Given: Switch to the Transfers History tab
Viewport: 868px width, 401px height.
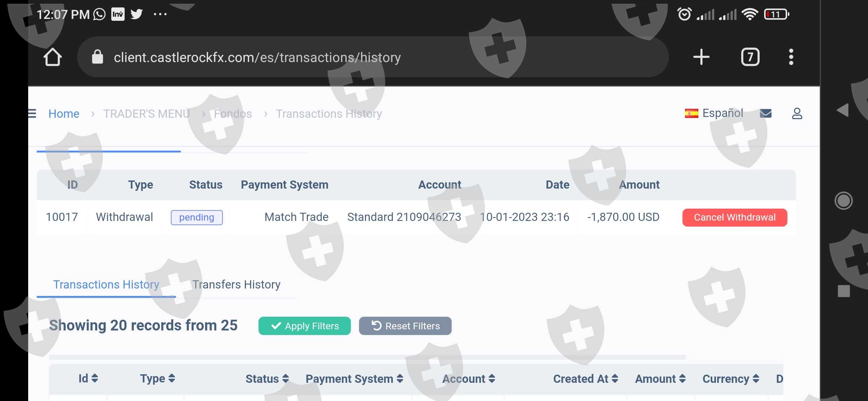Looking at the screenshot, I should click(236, 284).
